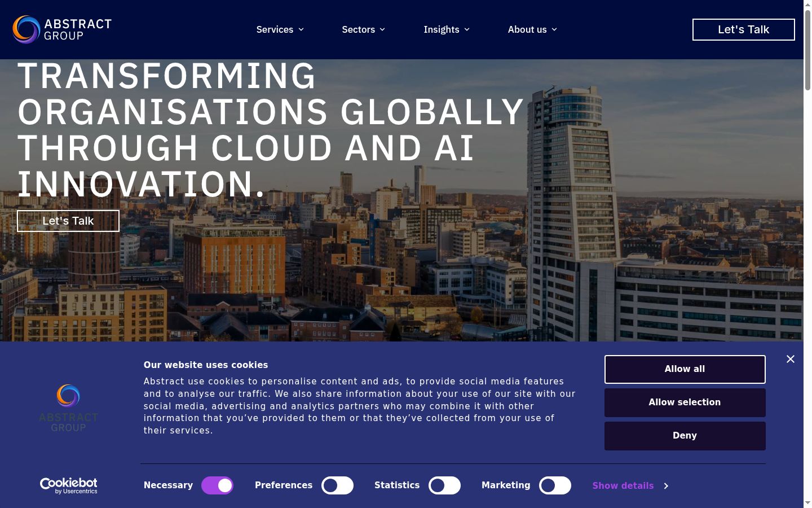
Task: Click the Abstract Group logo in cookie banner
Action: click(x=68, y=408)
